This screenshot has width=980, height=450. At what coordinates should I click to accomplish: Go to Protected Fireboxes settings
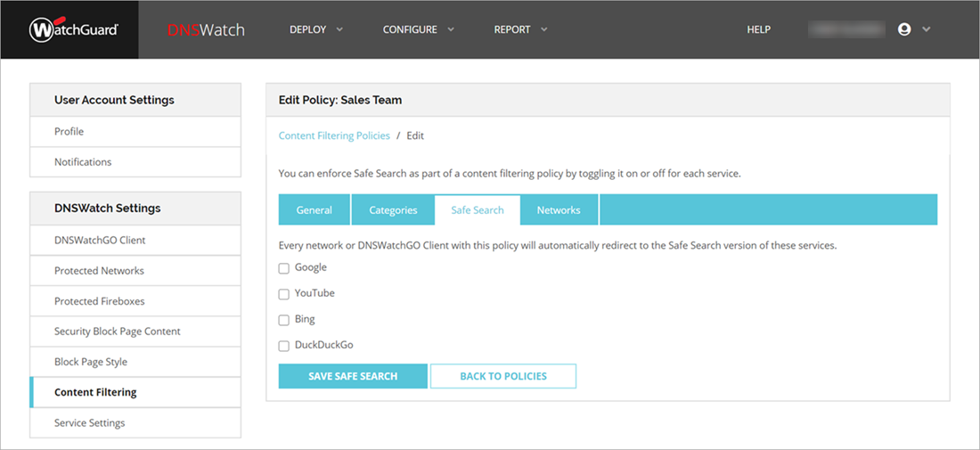pyautogui.click(x=99, y=301)
